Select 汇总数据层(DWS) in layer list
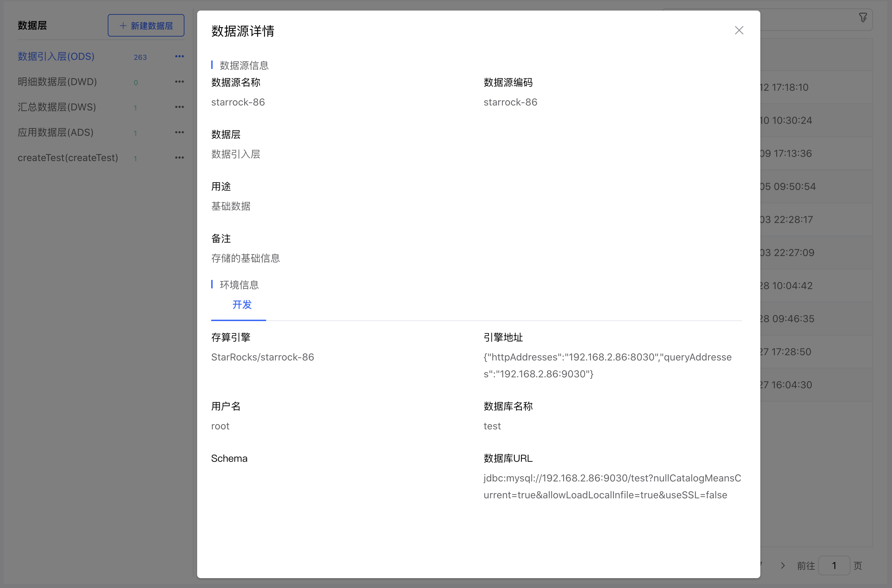Screen dimensions: 892x588 (57, 107)
